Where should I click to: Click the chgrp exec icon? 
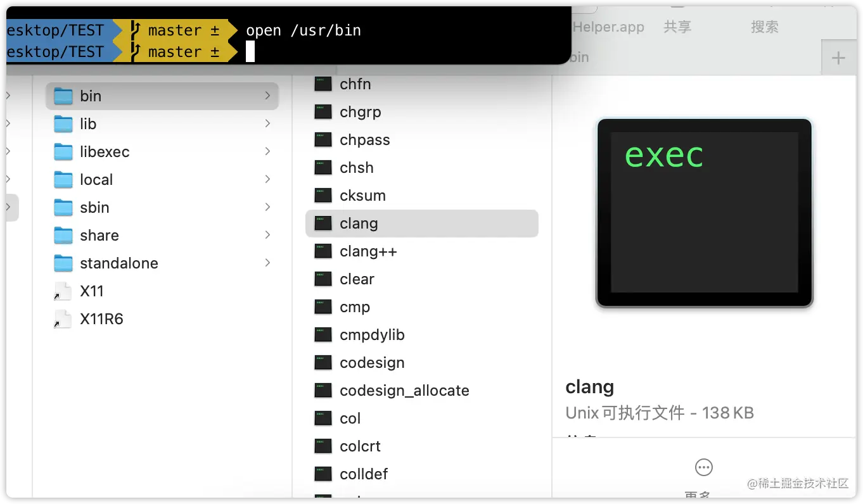coord(323,112)
